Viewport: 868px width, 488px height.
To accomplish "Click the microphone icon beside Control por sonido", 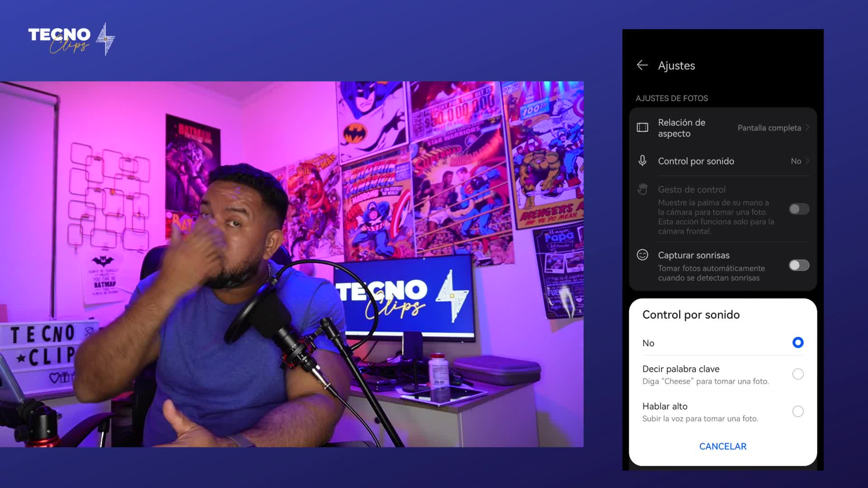I will point(643,160).
